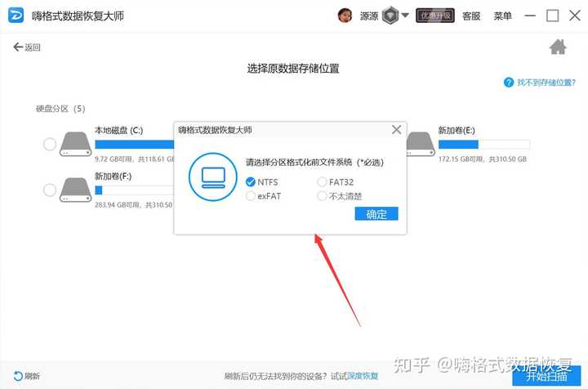Click the hexagon membership badge icon
The height and width of the screenshot is (389, 588).
tap(390, 16)
